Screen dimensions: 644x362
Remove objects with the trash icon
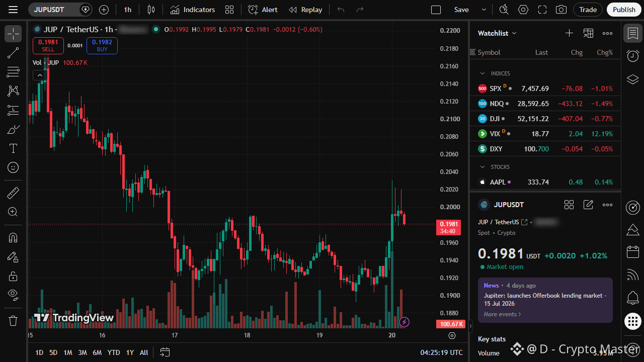[13, 320]
